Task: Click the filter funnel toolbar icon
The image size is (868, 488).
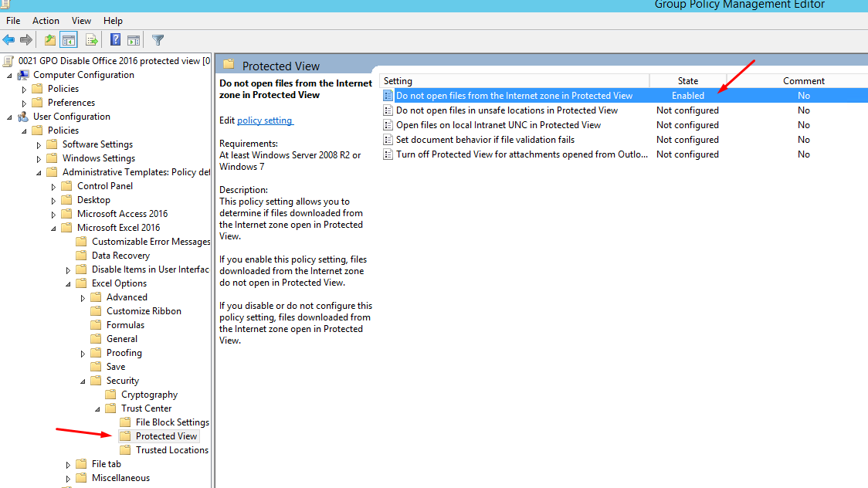Action: point(158,40)
